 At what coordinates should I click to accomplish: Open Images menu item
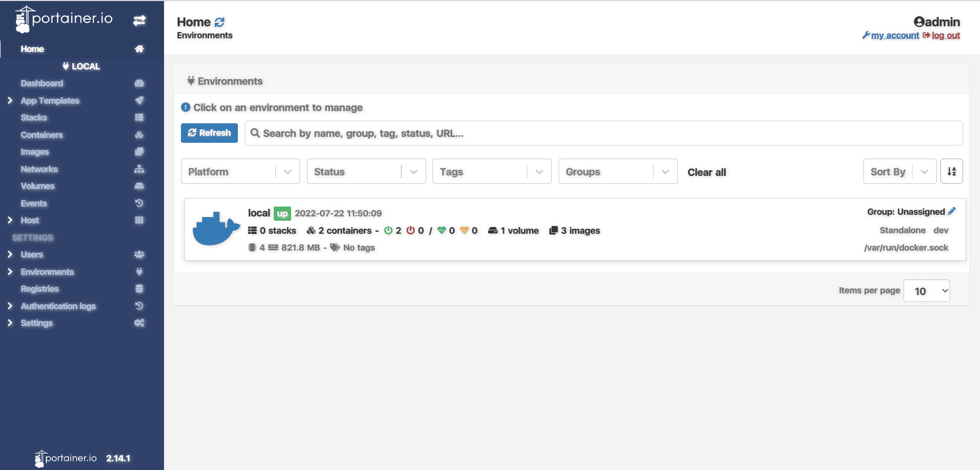click(x=35, y=152)
